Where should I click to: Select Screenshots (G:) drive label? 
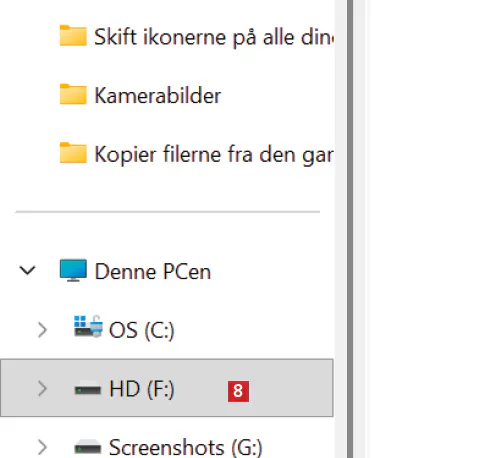[x=186, y=447]
